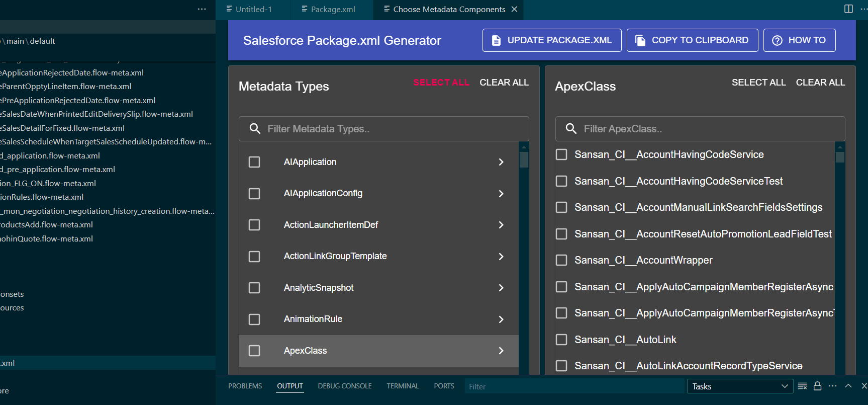Check the AnalyticSnapshot checkbox
Image resolution: width=868 pixels, height=405 pixels.
coord(254,288)
